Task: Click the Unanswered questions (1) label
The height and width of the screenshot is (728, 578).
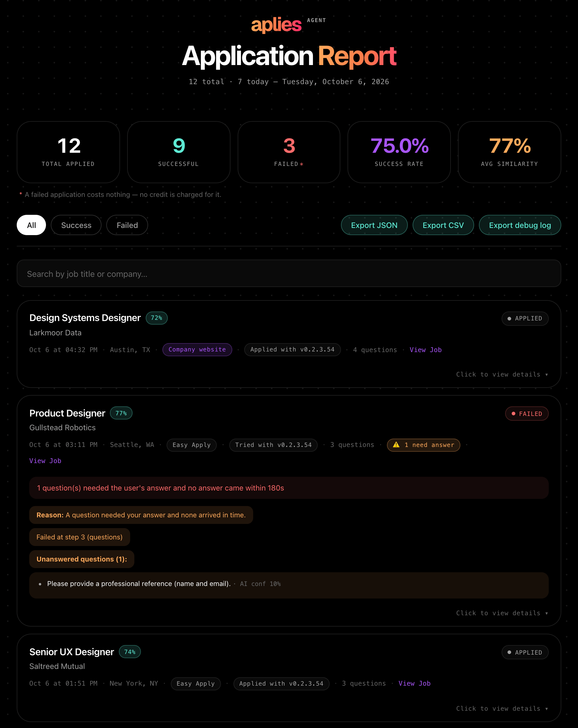Action: tap(82, 559)
